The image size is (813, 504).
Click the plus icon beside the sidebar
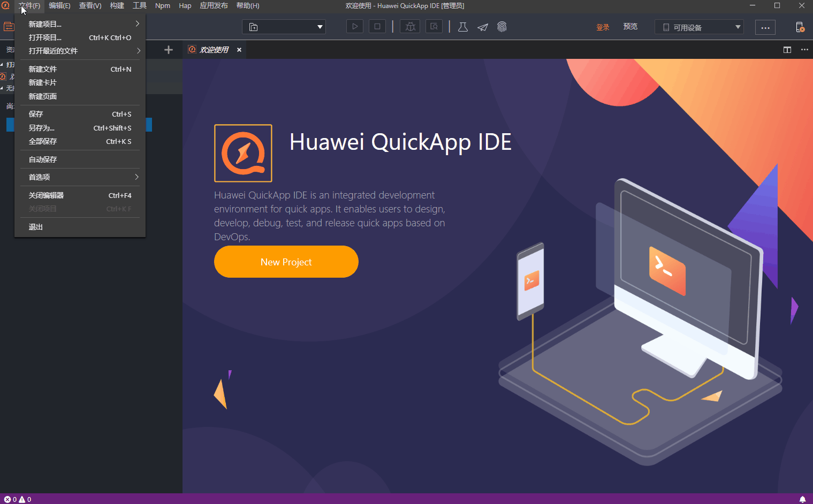tap(169, 50)
